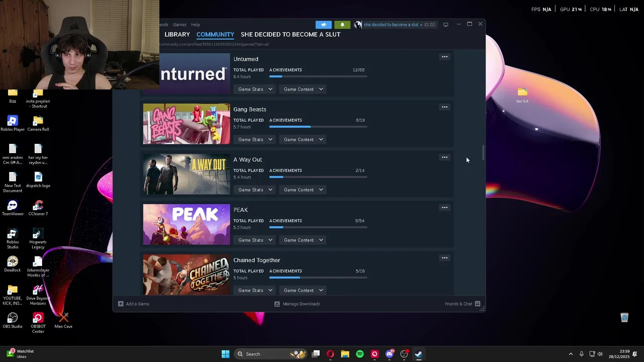Select the Roblox Player desktop shortcut
The image size is (644, 362).
[x=13, y=123]
